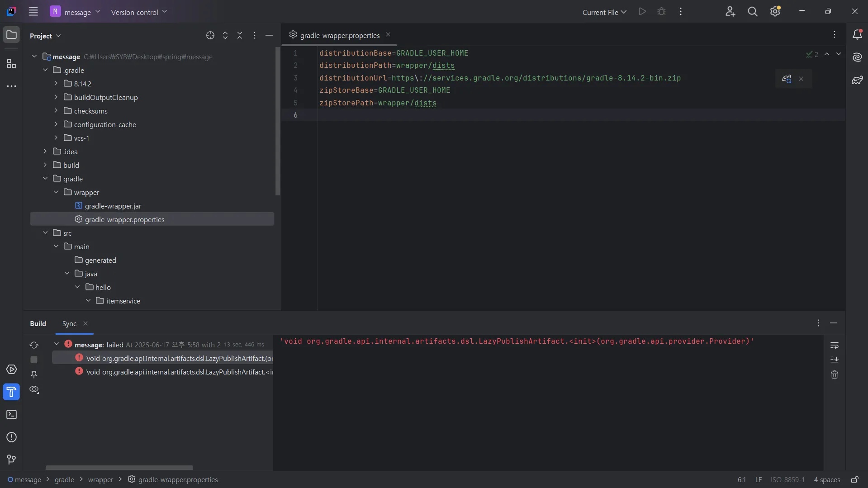Open the Current File run configuration dropdown
This screenshot has height=488, width=868.
[604, 12]
